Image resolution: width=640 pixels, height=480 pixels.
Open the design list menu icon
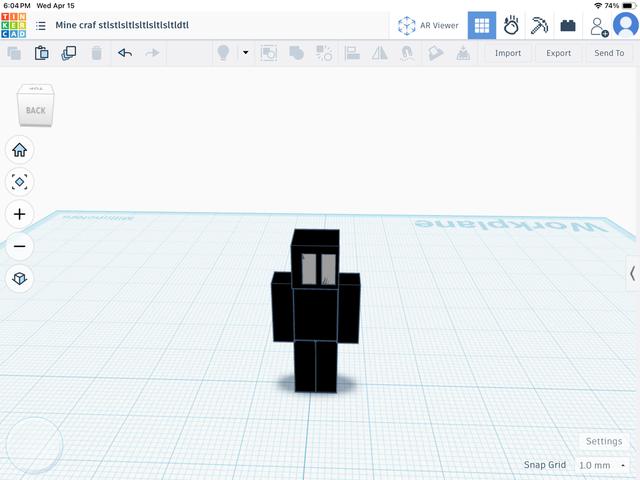(x=41, y=25)
